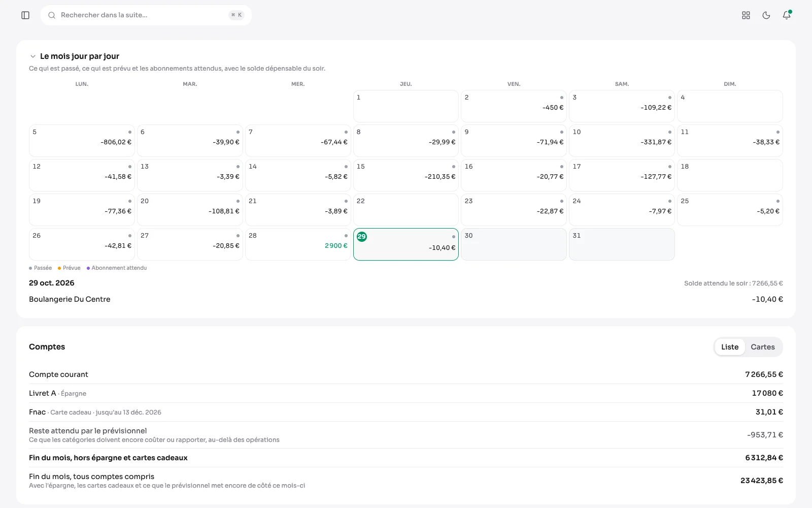Open the Compte courant account row
Screen dimensions: 812x508
coord(406,374)
